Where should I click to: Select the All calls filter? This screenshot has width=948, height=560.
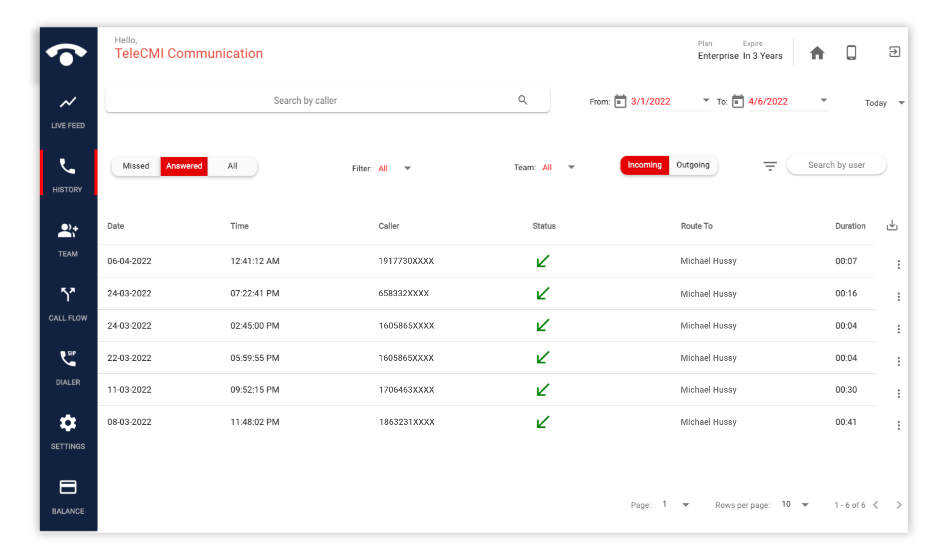(233, 166)
